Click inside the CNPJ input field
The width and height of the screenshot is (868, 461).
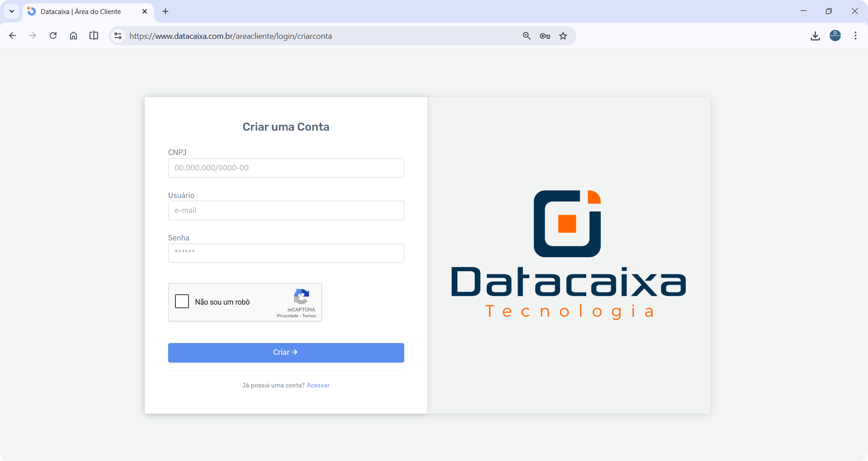(x=286, y=168)
